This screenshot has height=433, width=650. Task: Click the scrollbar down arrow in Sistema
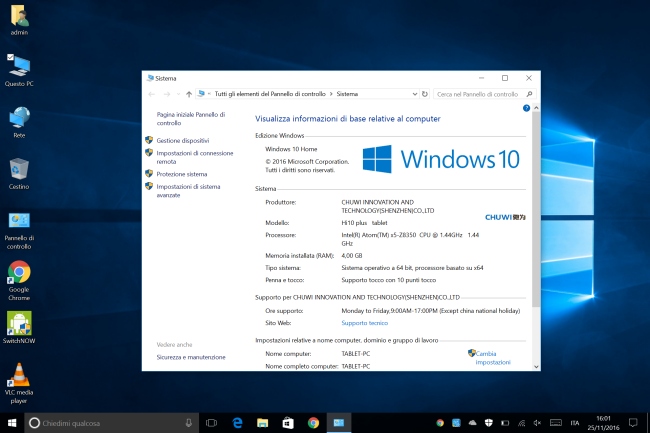click(x=536, y=366)
